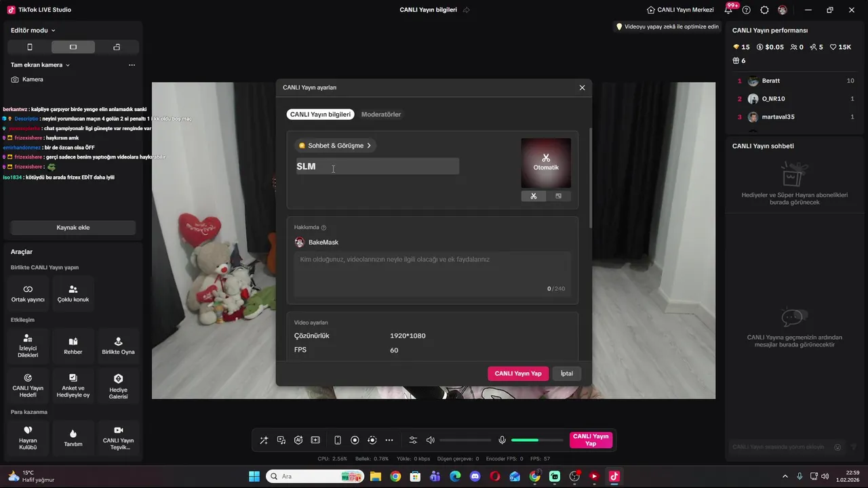
Task: Open the three-dot more options in bottom toolbar
Action: click(x=389, y=440)
